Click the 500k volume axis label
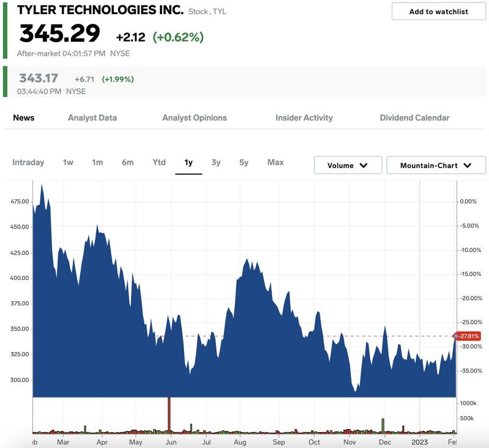Image resolution: width=489 pixels, height=448 pixels. click(467, 419)
